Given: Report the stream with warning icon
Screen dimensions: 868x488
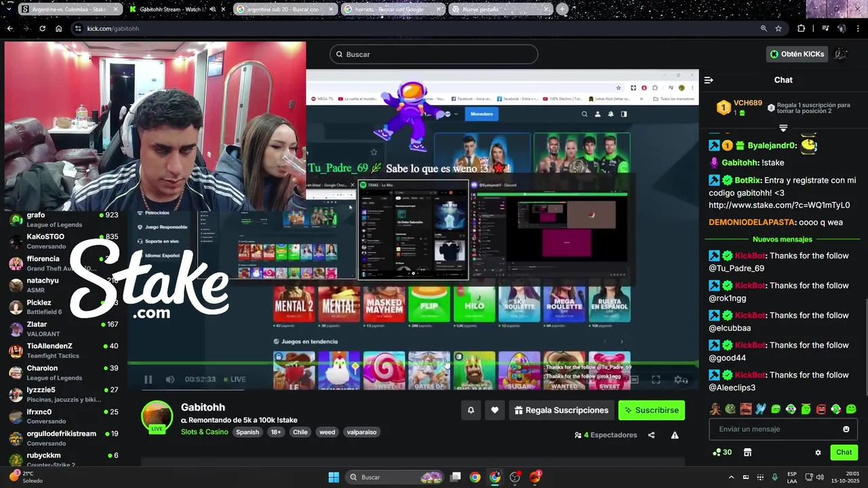Looking at the screenshot, I should [x=675, y=435].
